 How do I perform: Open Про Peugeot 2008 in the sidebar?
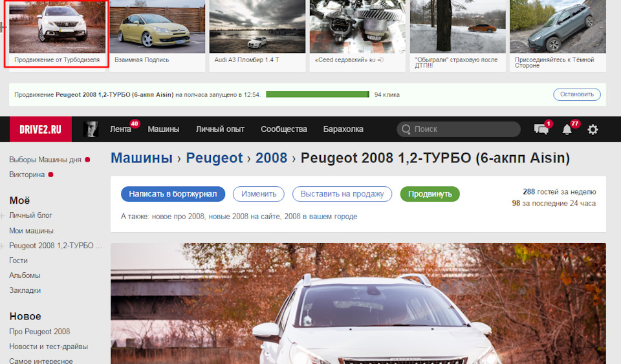point(39,332)
